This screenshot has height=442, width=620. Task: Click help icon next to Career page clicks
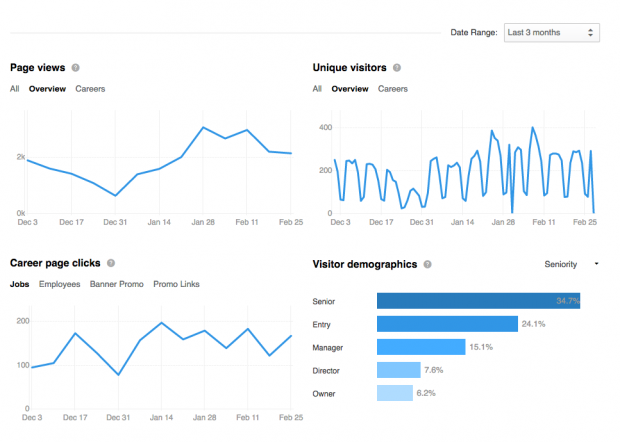111,264
